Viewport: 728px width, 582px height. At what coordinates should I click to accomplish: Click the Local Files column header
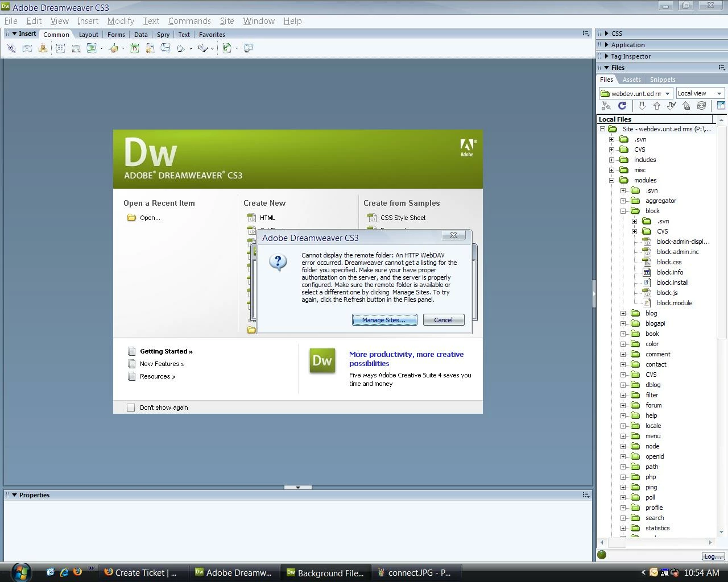point(655,119)
